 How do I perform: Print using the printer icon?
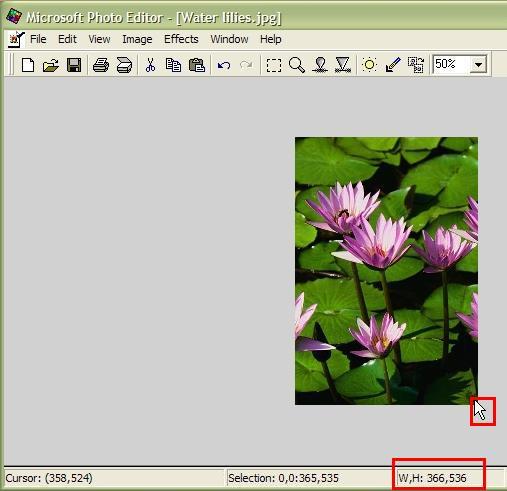coord(101,65)
